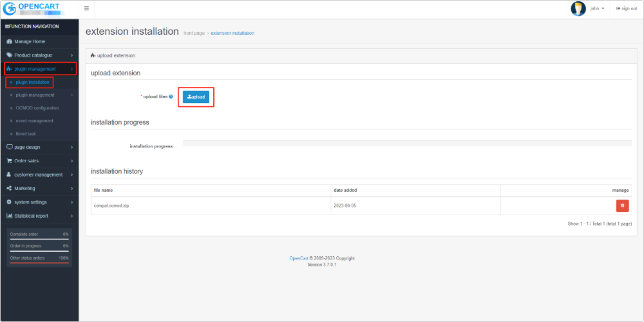Click the Manage Home dashboard icon

click(x=9, y=41)
